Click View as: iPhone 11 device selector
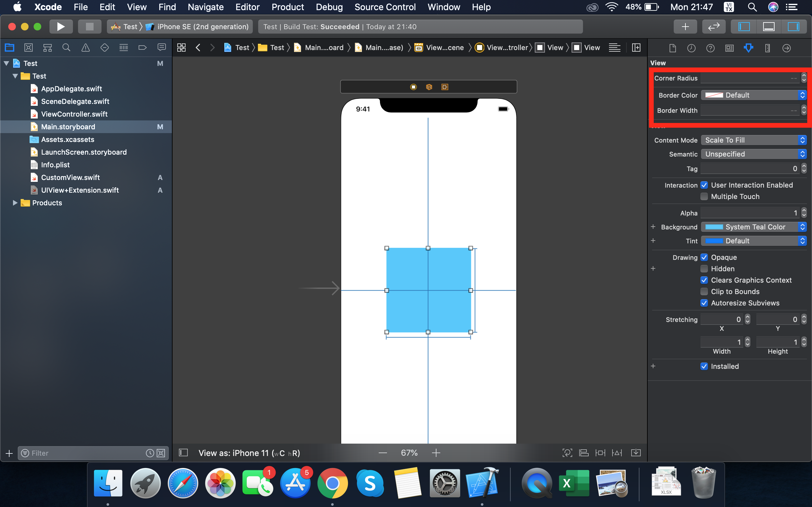 click(x=249, y=453)
